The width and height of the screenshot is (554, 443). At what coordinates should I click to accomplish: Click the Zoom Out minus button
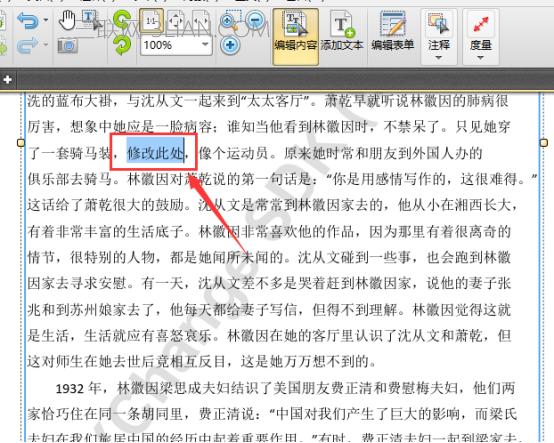pyautogui.click(x=256, y=19)
